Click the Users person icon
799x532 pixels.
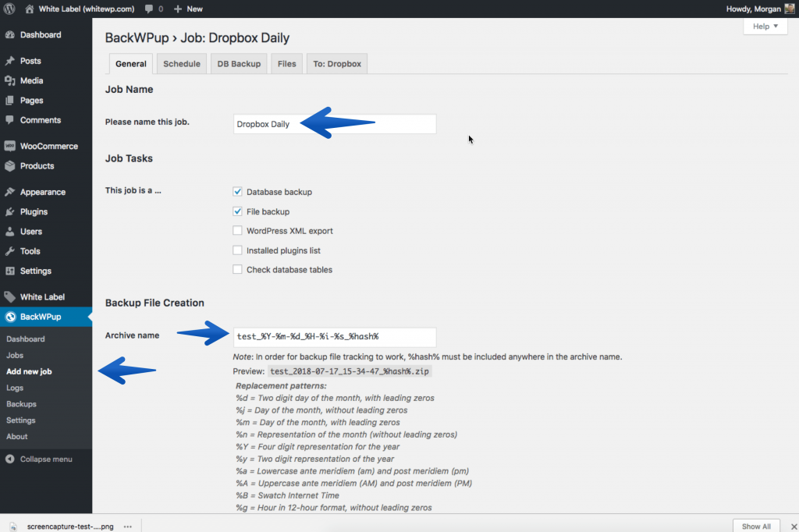click(x=9, y=232)
